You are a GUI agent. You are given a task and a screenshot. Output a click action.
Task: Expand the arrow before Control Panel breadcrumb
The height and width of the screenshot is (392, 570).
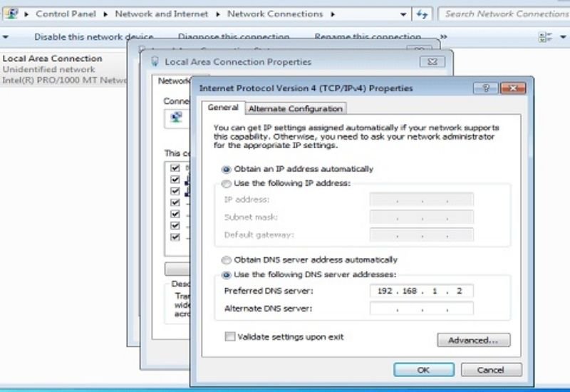pos(26,14)
